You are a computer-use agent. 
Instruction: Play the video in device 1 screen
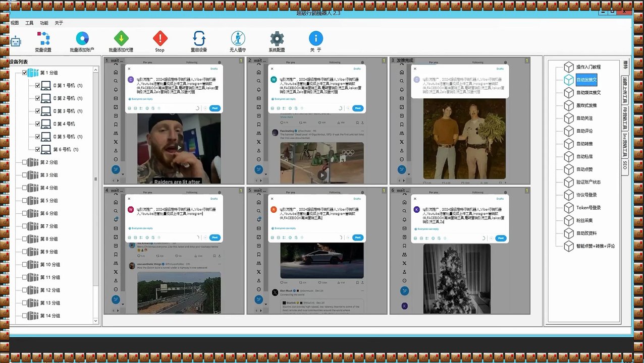[179, 148]
